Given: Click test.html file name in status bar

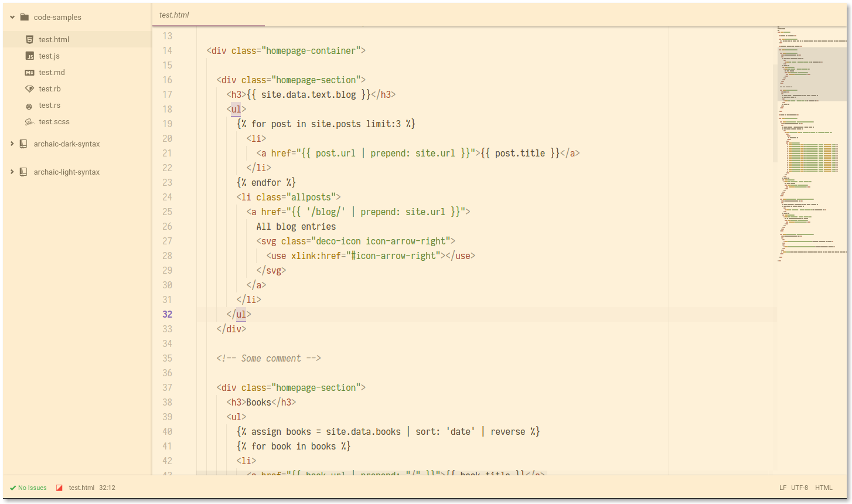Looking at the screenshot, I should [81, 488].
